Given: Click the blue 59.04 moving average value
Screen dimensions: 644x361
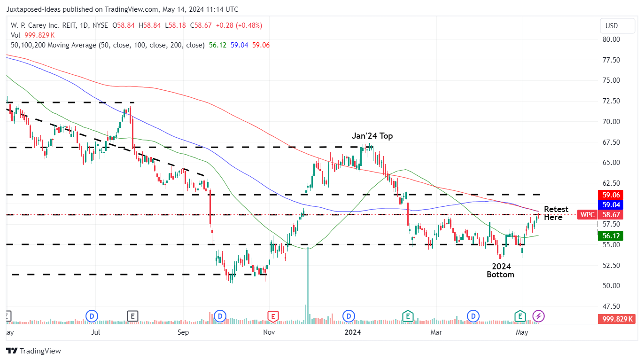Looking at the screenshot, I should 239,45.
